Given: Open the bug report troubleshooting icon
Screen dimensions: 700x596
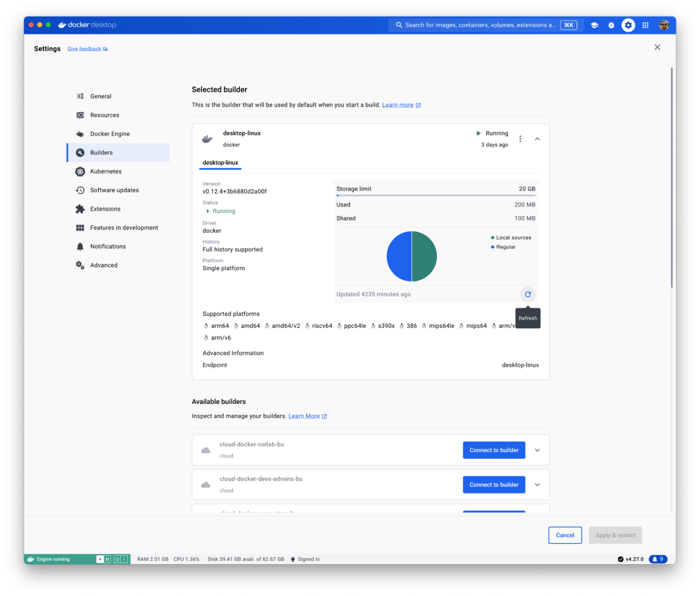Looking at the screenshot, I should 611,25.
